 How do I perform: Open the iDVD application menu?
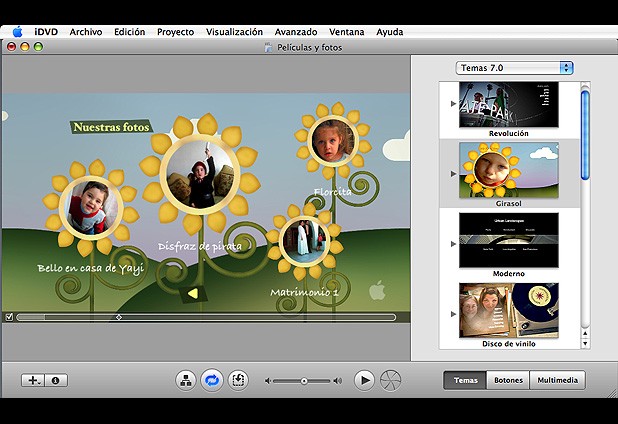(x=46, y=32)
